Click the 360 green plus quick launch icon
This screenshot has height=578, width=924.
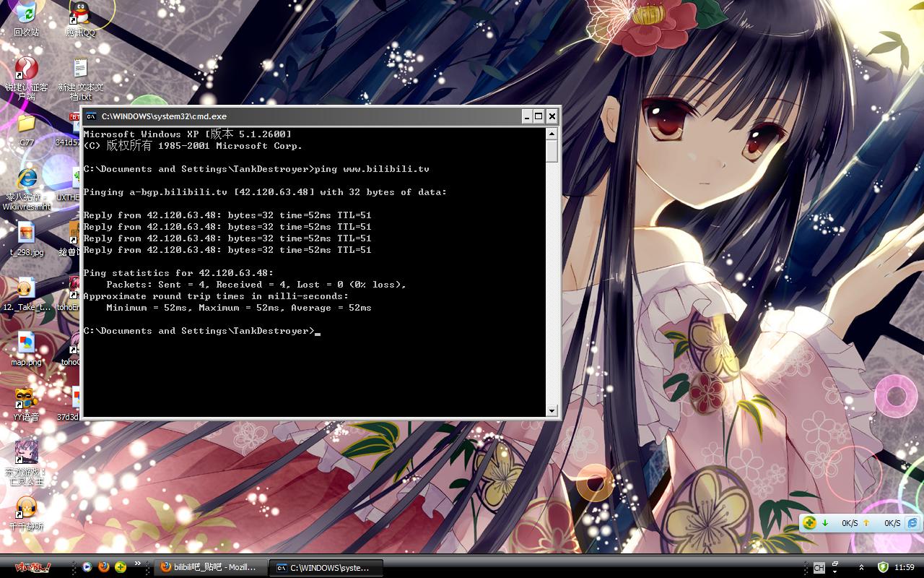point(121,567)
